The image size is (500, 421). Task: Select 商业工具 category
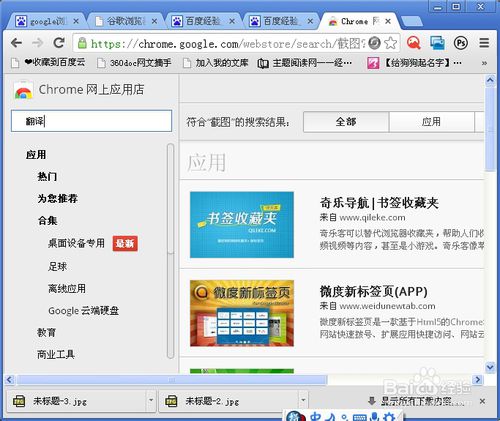[x=56, y=354]
